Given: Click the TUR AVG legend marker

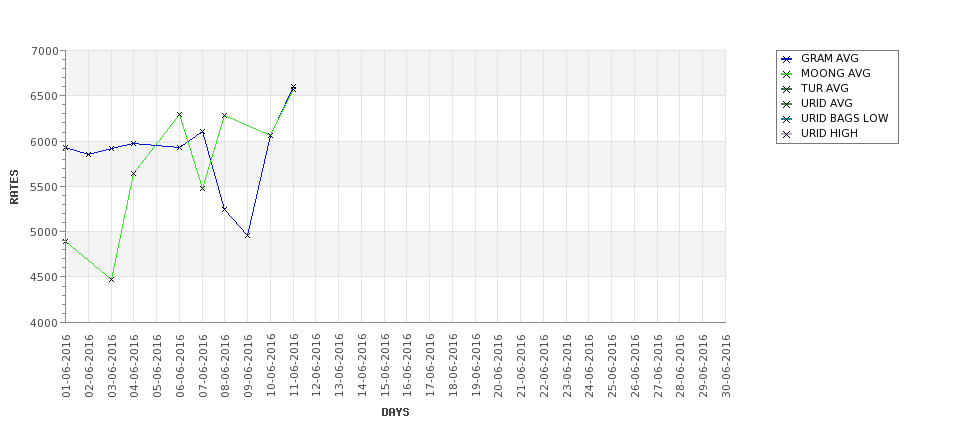Looking at the screenshot, I should pos(787,89).
